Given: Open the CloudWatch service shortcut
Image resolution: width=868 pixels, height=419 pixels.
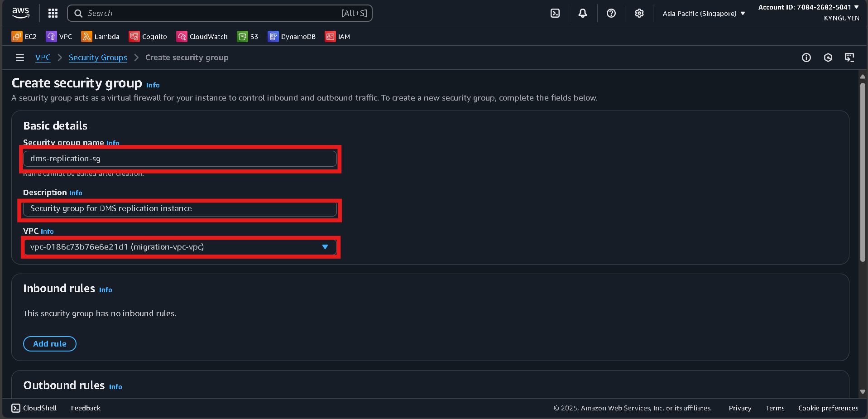Looking at the screenshot, I should click(x=202, y=36).
